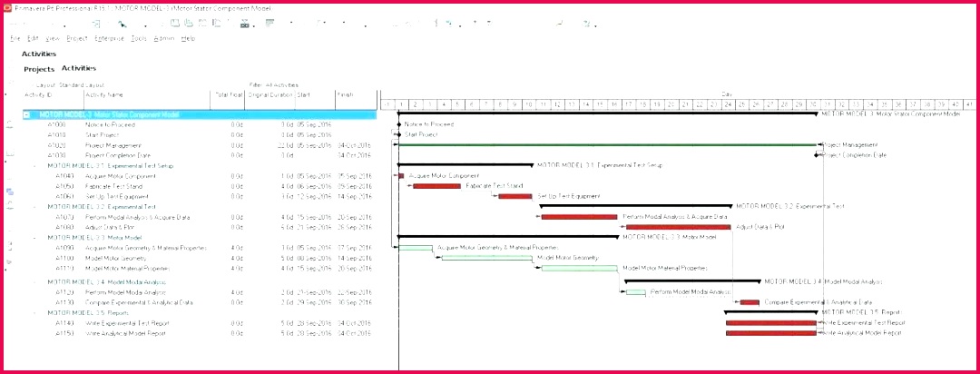Select the Project Completion Date activity name
Viewport: 980px width, 374px height.
tap(119, 155)
